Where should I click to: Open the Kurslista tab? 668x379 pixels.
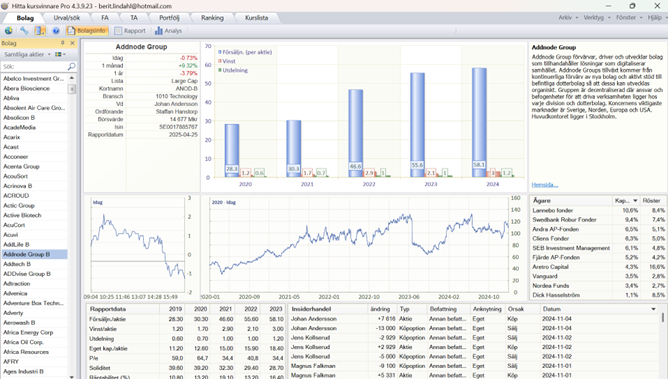[256, 18]
